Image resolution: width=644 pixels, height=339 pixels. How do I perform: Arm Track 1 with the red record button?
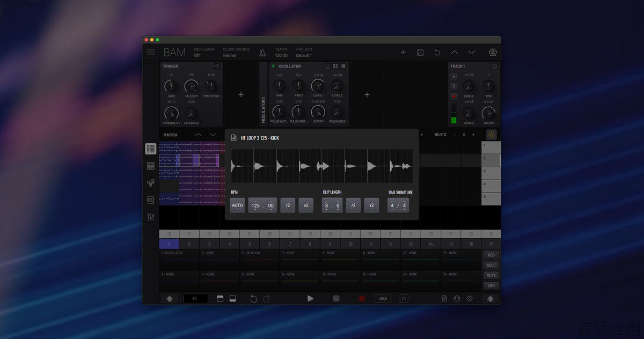(454, 96)
